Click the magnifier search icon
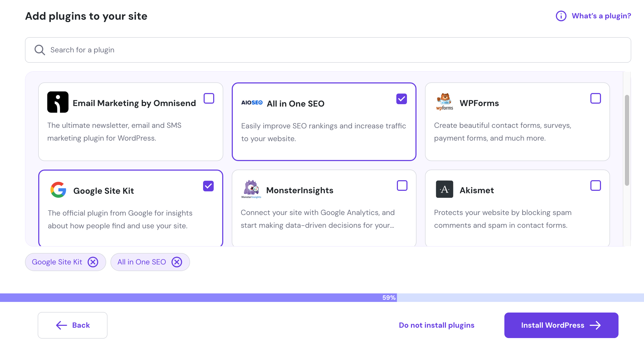 [40, 50]
